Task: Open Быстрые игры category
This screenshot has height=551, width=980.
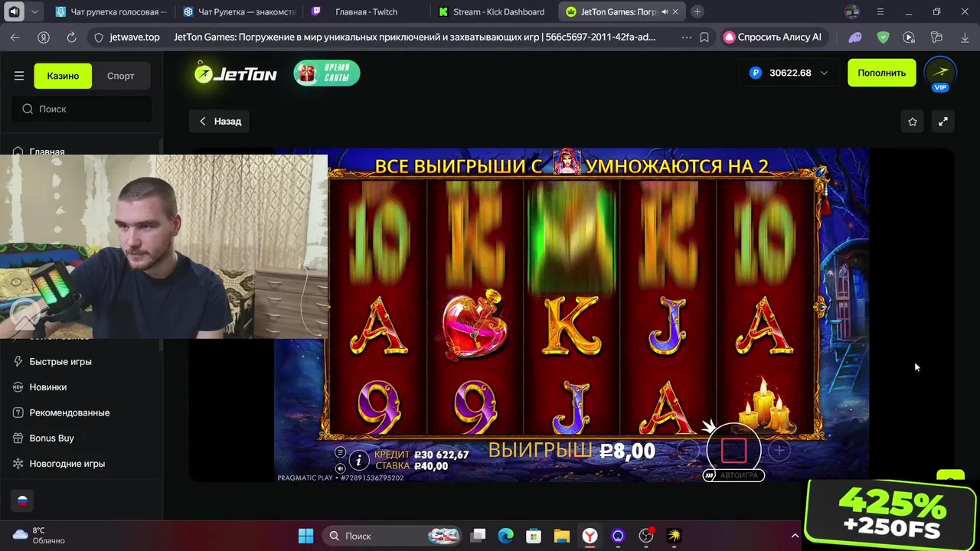Action: coord(60,361)
